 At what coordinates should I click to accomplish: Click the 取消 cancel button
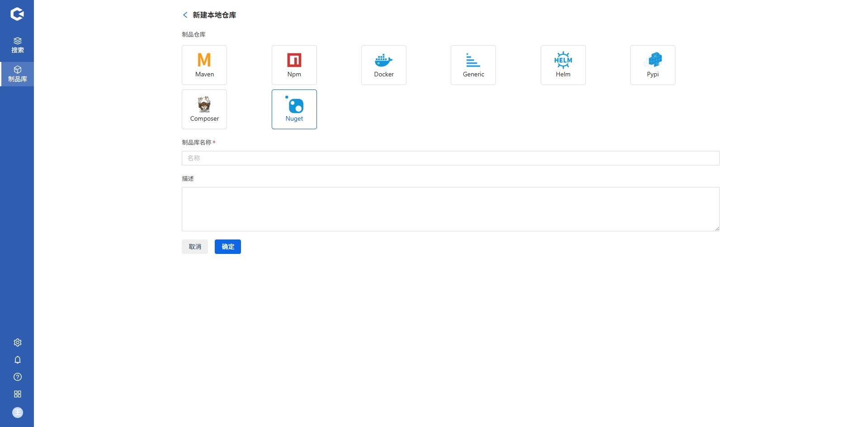(x=195, y=247)
